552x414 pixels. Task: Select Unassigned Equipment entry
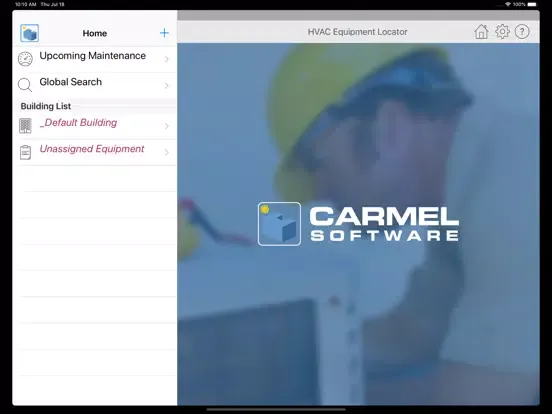click(x=94, y=152)
